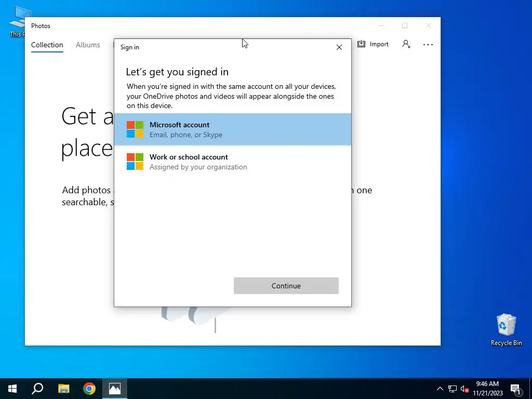Image resolution: width=532 pixels, height=399 pixels.
Task: Select the Work or school account option
Action: coord(232,162)
